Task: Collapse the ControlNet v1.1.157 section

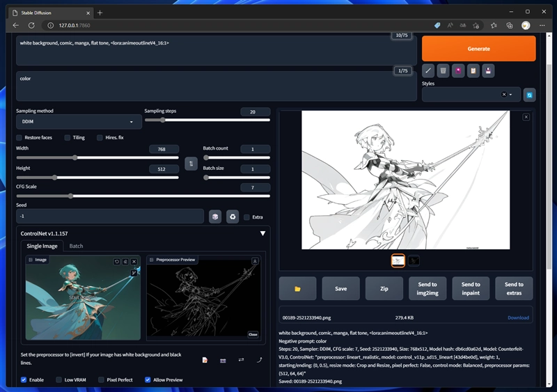Action: tap(262, 234)
